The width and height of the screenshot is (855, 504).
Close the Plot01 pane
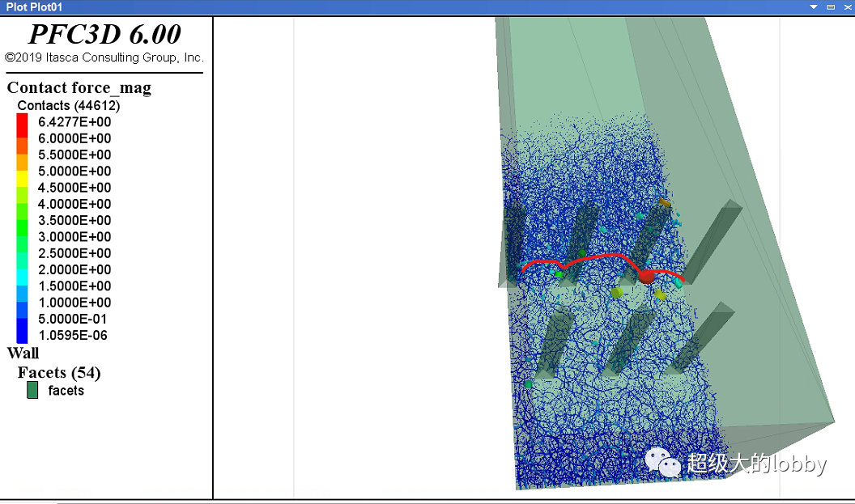coord(848,7)
